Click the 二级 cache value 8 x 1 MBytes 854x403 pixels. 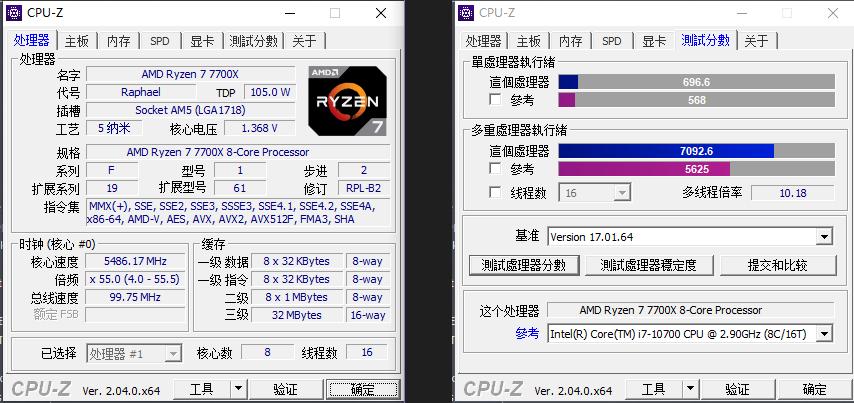click(297, 297)
